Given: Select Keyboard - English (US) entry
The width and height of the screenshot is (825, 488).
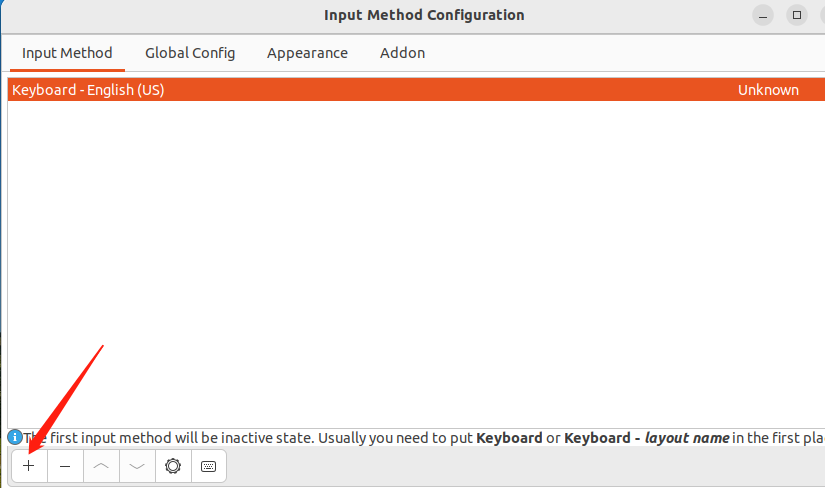Looking at the screenshot, I should 88,90.
